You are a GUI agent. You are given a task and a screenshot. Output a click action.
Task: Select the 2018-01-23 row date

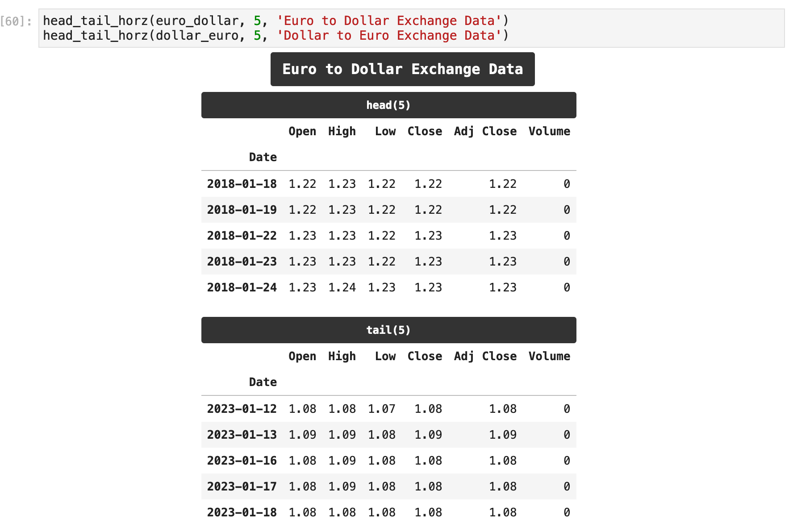(x=242, y=262)
